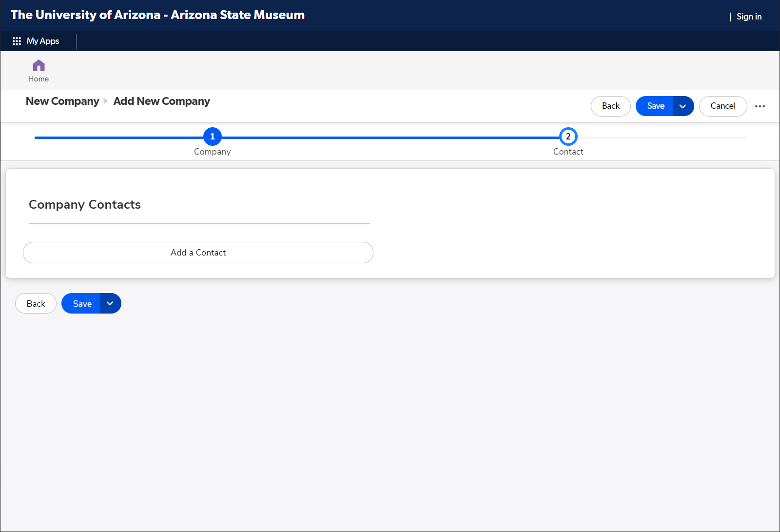Expand the bottom Save dropdown arrow

pos(110,303)
